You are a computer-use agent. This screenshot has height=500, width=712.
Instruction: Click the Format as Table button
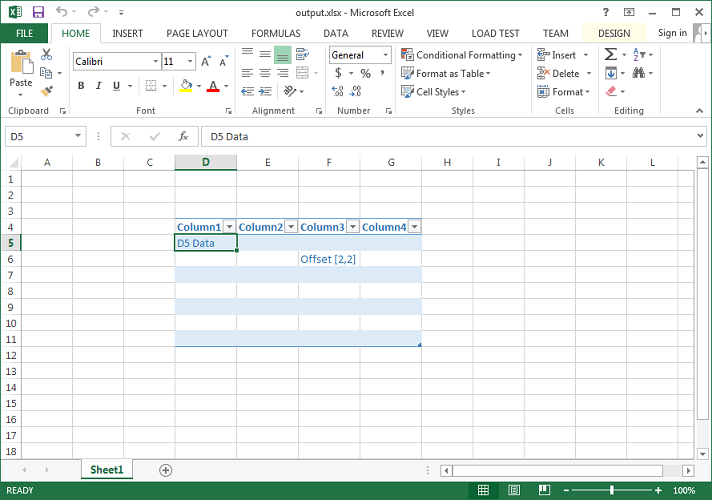point(445,73)
